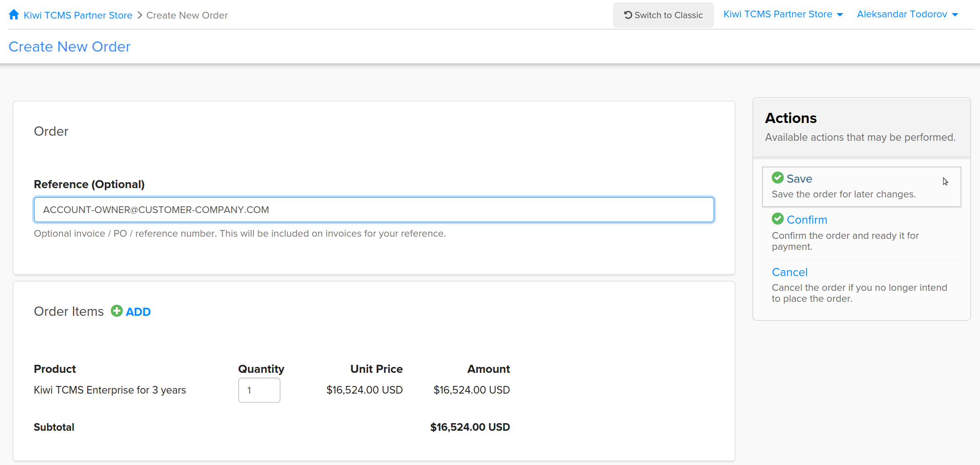Click the Create New Order breadcrumb text
980x465 pixels.
click(x=187, y=15)
